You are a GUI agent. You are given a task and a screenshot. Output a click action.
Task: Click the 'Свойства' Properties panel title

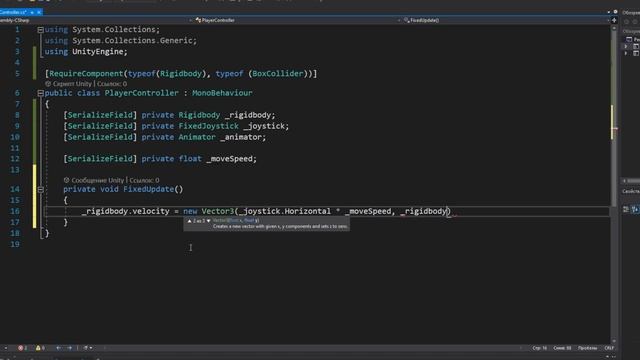pyautogui.click(x=631, y=191)
